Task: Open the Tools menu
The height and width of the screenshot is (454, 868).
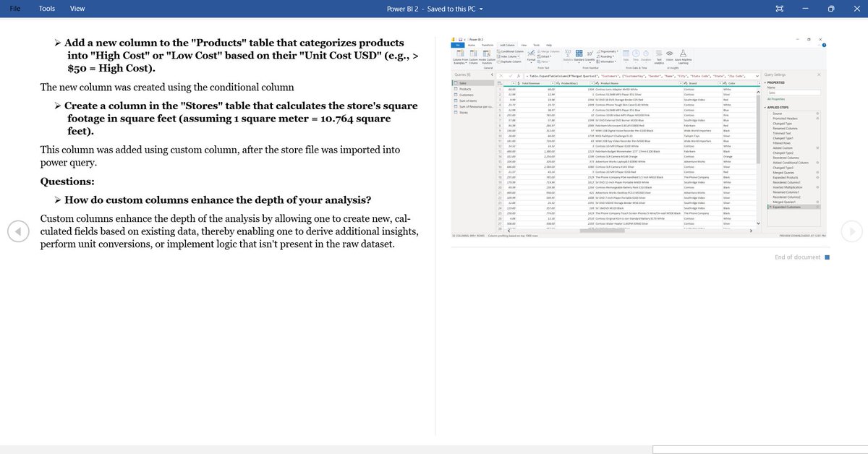Action: pos(47,8)
